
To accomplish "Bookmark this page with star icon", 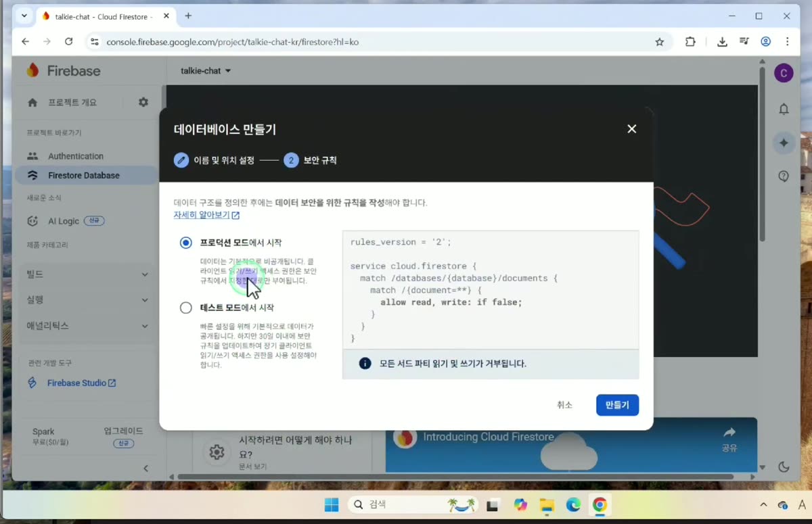I will click(x=660, y=42).
